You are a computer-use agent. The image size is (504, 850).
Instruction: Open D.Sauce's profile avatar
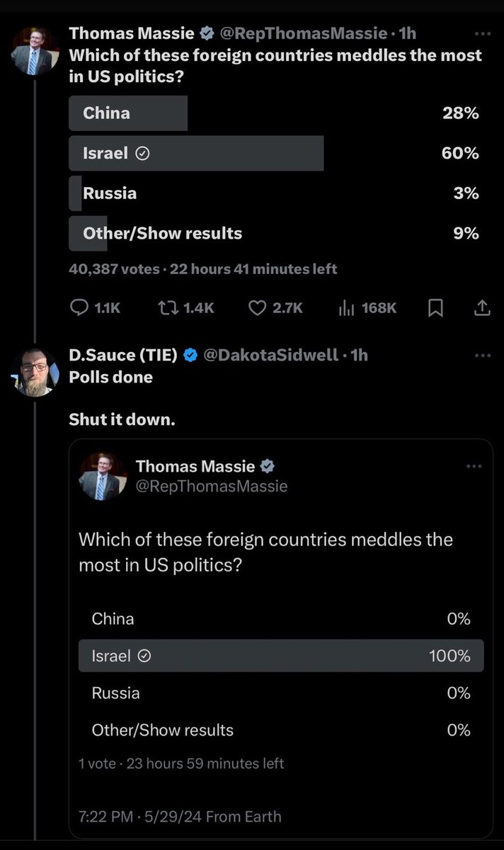pos(34,372)
